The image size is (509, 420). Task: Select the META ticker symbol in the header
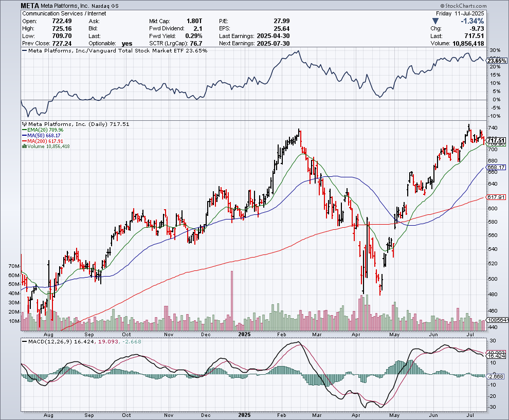point(30,6)
